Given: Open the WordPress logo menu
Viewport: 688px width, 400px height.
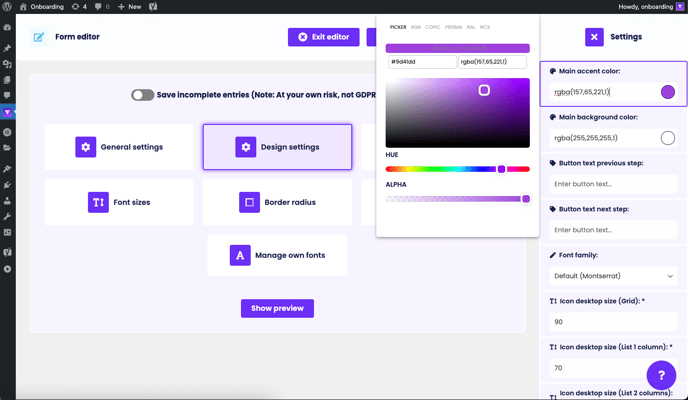Looking at the screenshot, I should pyautogui.click(x=7, y=7).
